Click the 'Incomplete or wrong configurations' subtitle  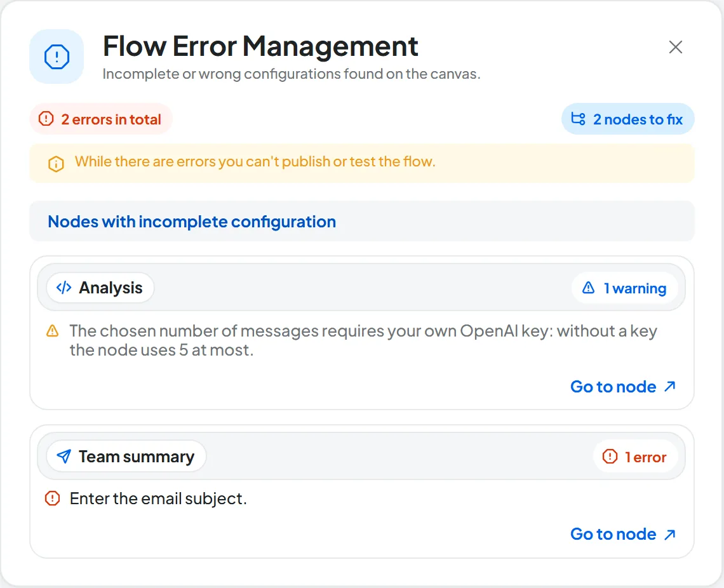pos(292,74)
